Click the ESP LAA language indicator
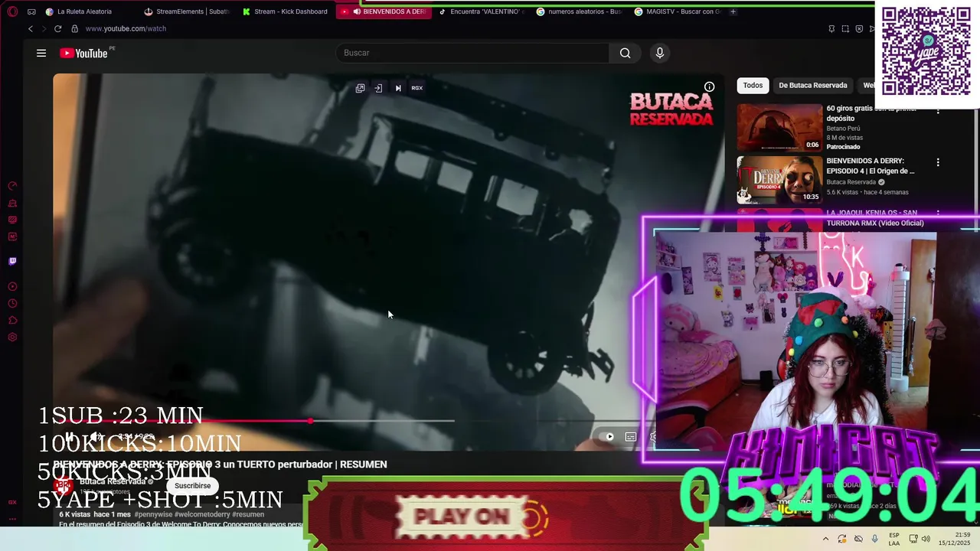The image size is (980, 551). coord(894,539)
